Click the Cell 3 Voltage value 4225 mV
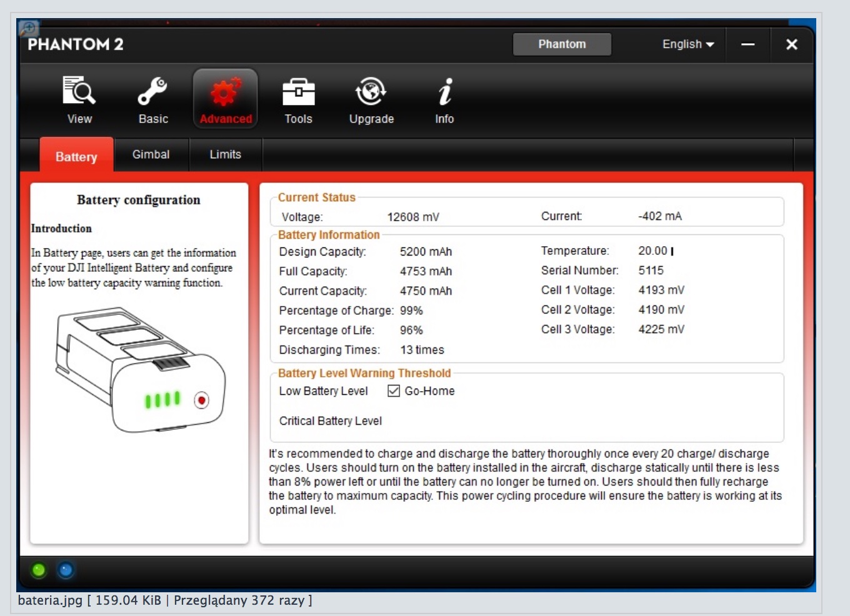 (x=661, y=329)
